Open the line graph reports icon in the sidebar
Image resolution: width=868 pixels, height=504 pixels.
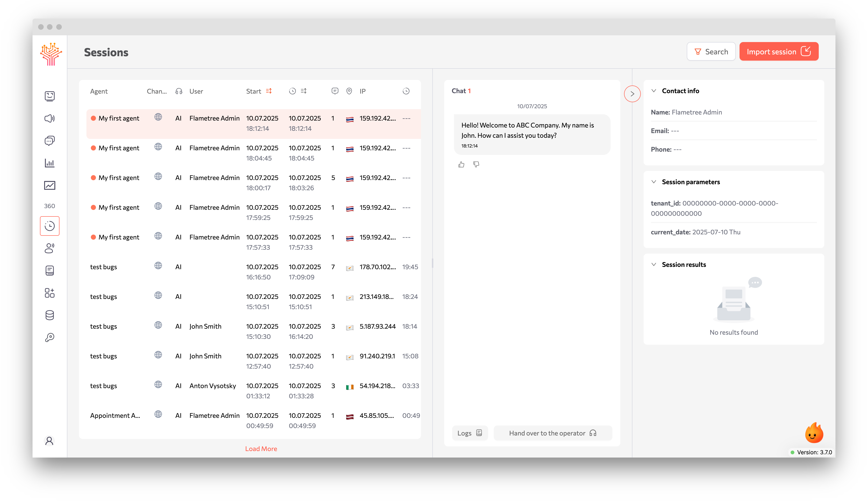[49, 185]
